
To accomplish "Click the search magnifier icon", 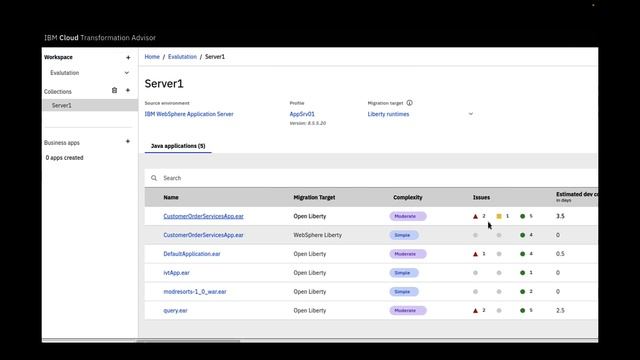I will 154,178.
